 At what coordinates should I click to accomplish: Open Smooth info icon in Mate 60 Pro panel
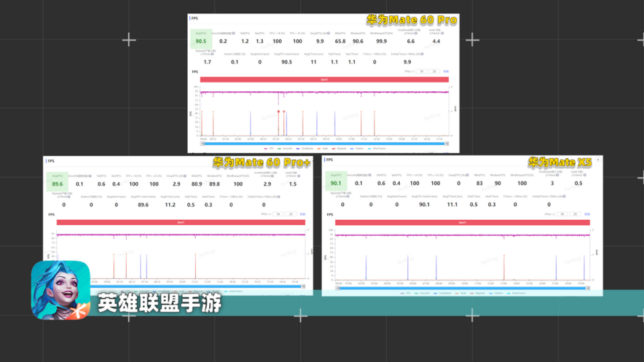click(x=233, y=34)
